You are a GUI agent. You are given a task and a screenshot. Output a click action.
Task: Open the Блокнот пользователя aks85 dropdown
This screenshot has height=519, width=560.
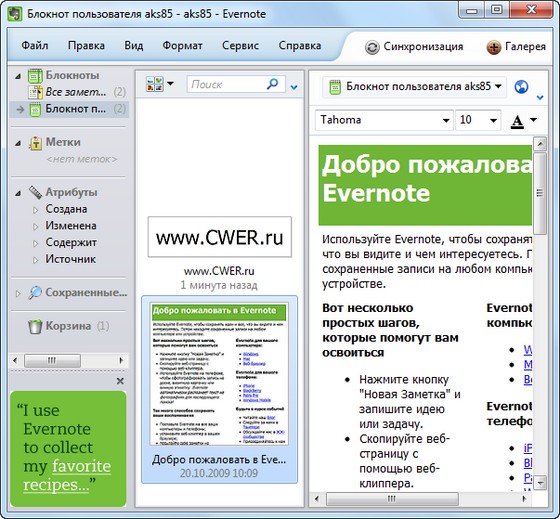[x=498, y=86]
